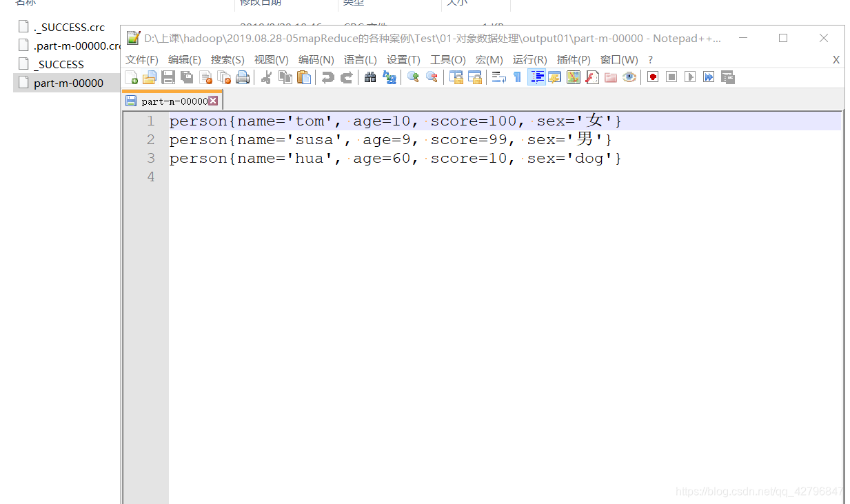
Task: Place cursor in name='susa' text line
Action: click(390, 140)
